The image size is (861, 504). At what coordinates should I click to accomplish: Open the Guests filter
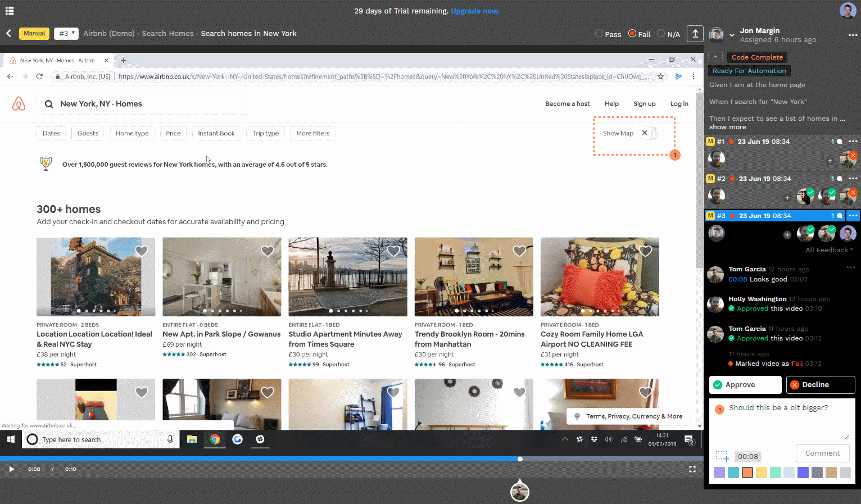(x=88, y=133)
